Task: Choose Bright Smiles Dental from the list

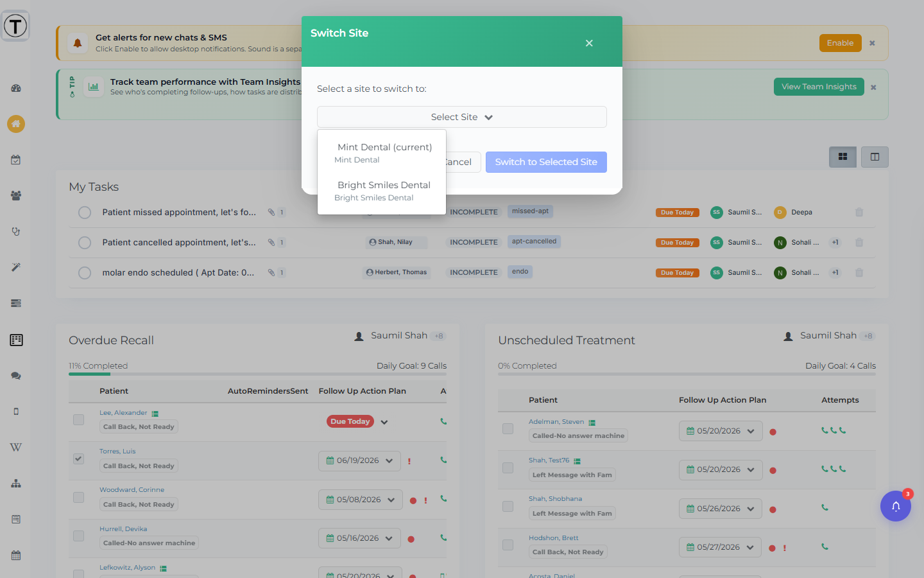Action: tap(382, 191)
